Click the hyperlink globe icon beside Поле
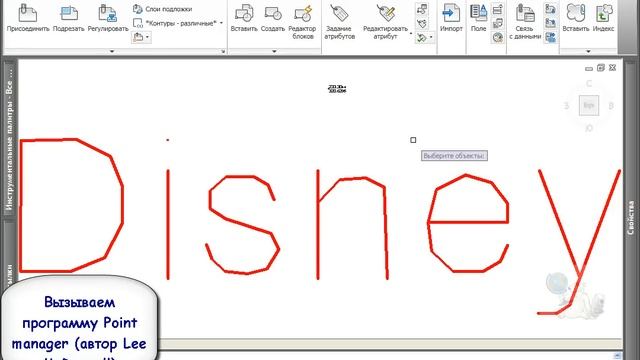Image resolution: width=640 pixels, height=360 pixels. (498, 38)
